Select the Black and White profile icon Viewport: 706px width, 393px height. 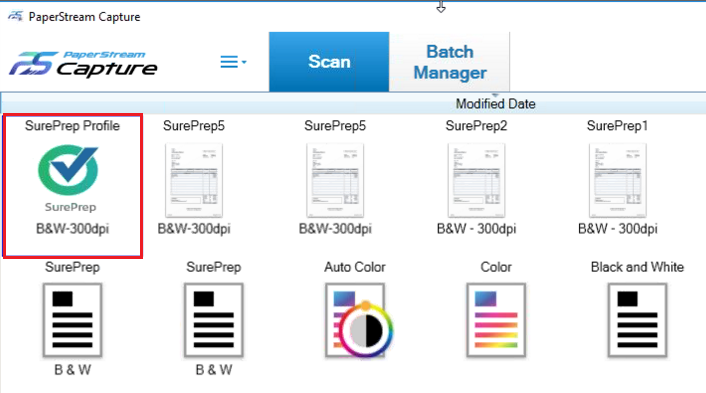[637, 320]
